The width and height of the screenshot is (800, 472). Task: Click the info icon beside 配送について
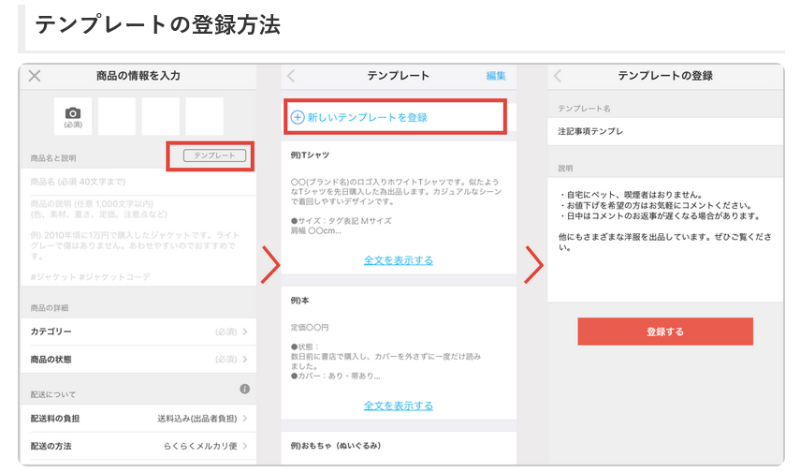pyautogui.click(x=244, y=388)
